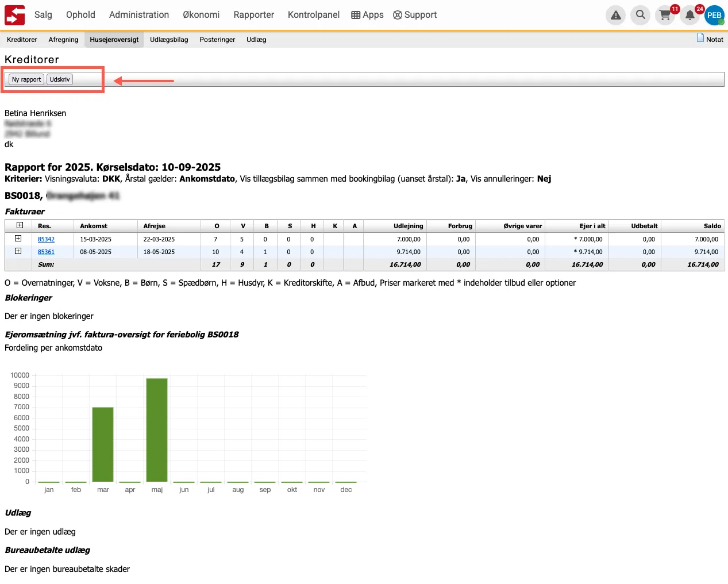
Task: Open the bell notifications icon
Action: coord(690,16)
